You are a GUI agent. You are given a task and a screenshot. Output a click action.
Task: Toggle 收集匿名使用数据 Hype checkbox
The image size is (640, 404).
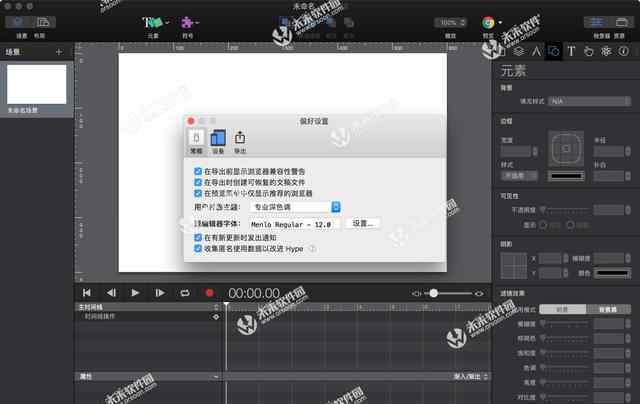[x=197, y=248]
